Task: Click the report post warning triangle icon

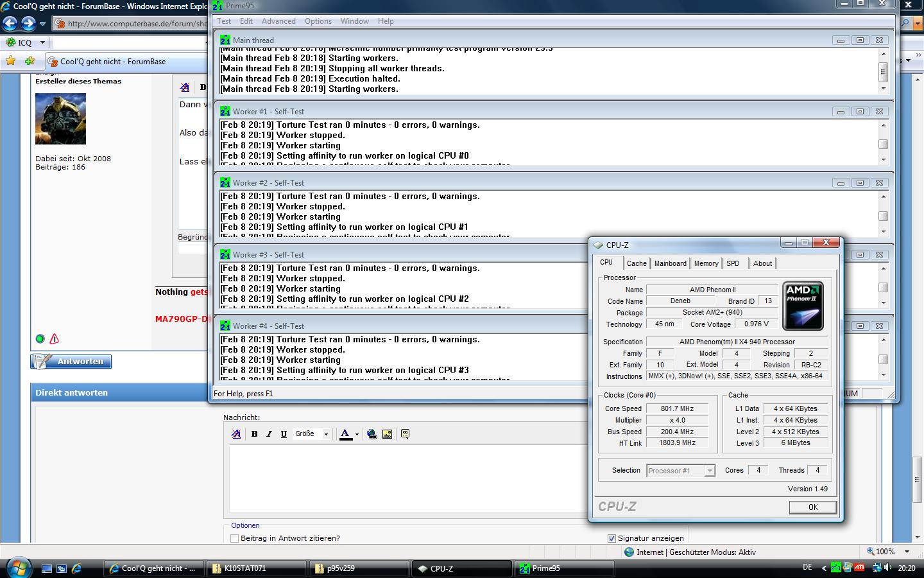Action: coord(55,338)
